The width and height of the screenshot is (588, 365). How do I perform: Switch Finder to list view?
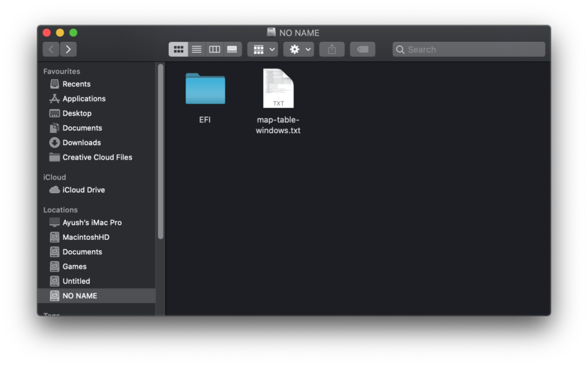pos(196,49)
